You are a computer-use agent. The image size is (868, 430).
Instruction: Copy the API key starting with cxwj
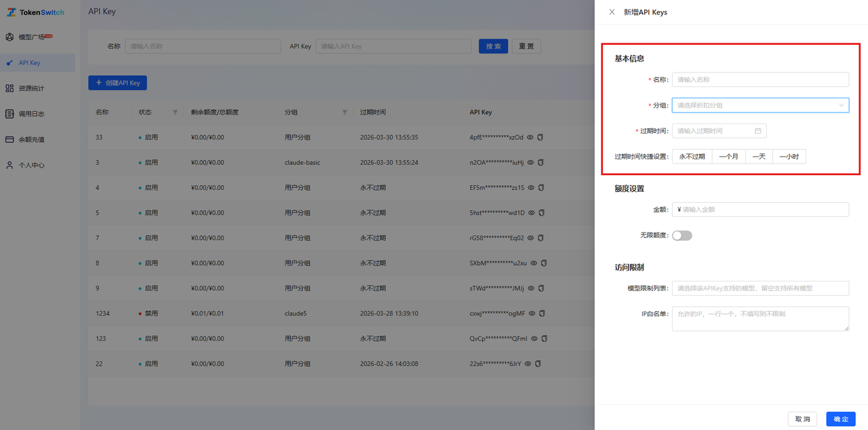pyautogui.click(x=542, y=313)
